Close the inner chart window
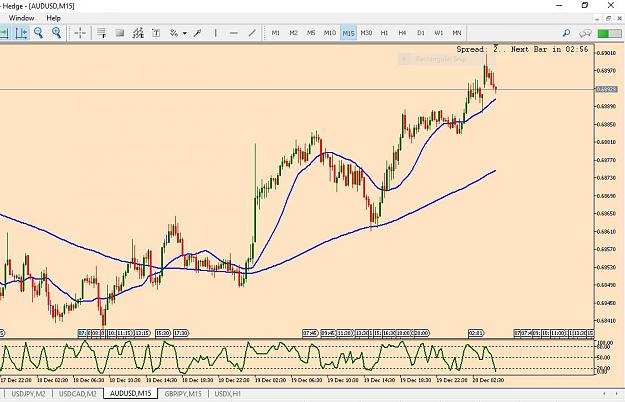Viewport: 625px width, 402px height. [619, 18]
